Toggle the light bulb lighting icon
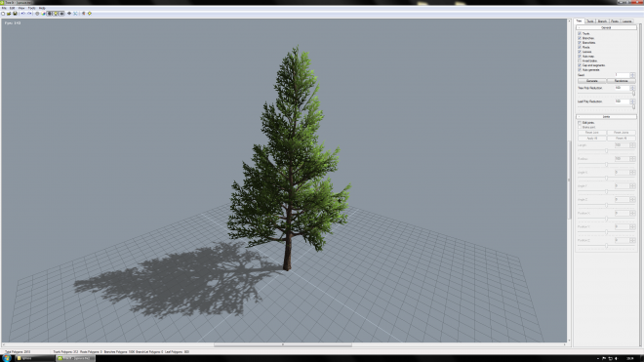The image size is (644, 362). 56,14
